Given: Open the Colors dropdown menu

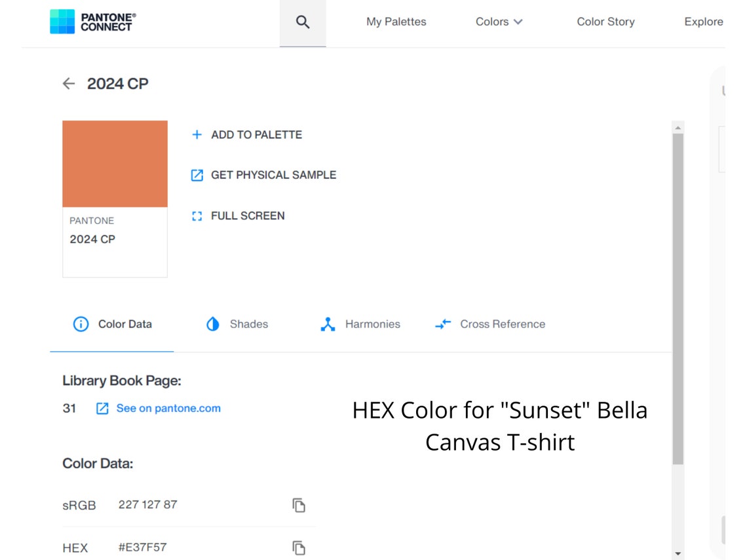Looking at the screenshot, I should click(499, 21).
